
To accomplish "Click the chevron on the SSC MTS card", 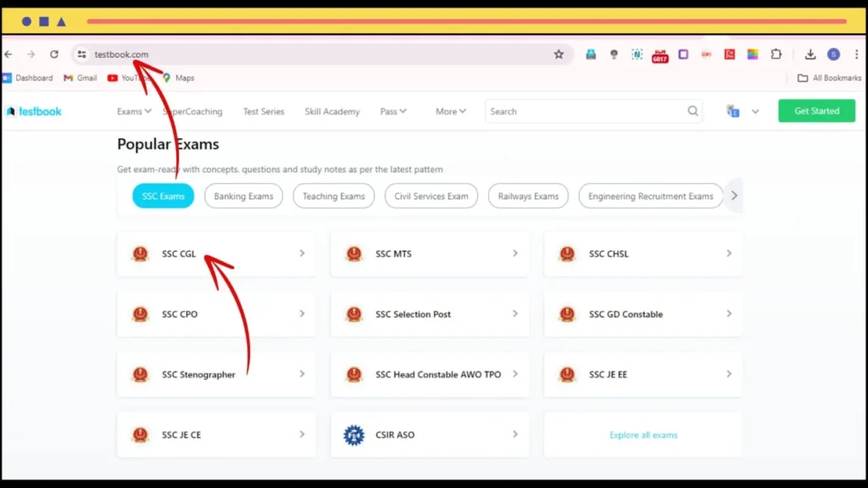I will [x=515, y=253].
